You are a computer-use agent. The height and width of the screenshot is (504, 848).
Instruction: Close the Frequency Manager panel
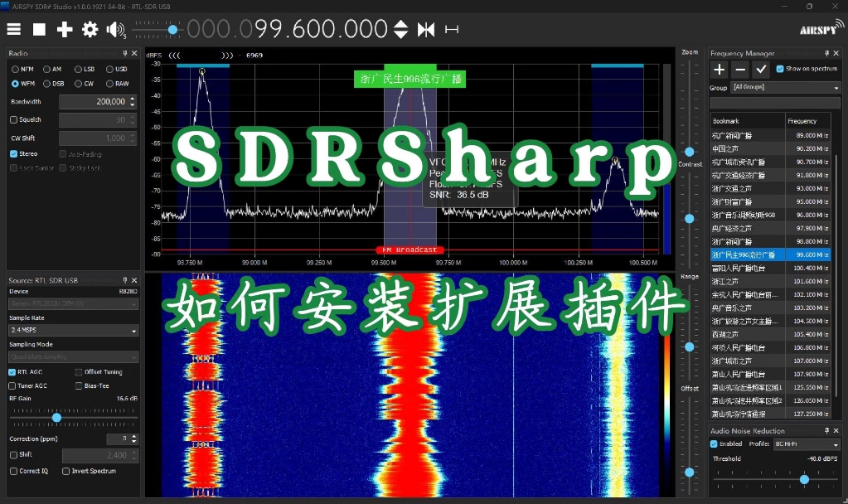click(x=836, y=53)
